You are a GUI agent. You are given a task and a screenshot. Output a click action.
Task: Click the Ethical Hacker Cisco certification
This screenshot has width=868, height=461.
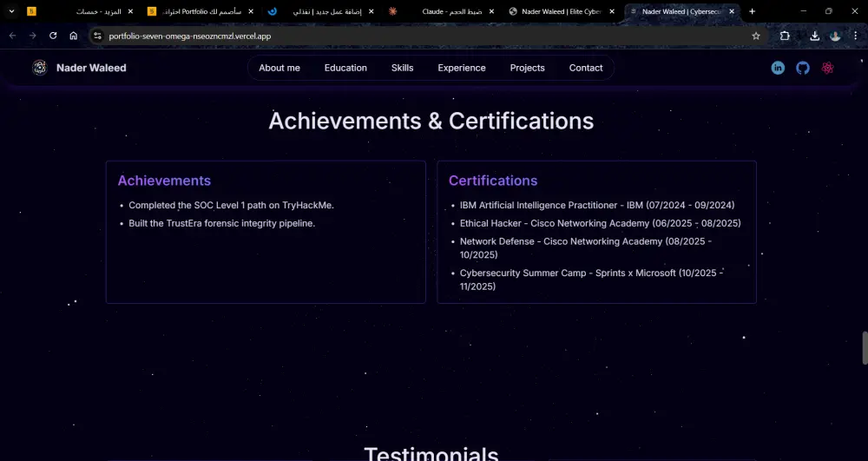click(600, 224)
